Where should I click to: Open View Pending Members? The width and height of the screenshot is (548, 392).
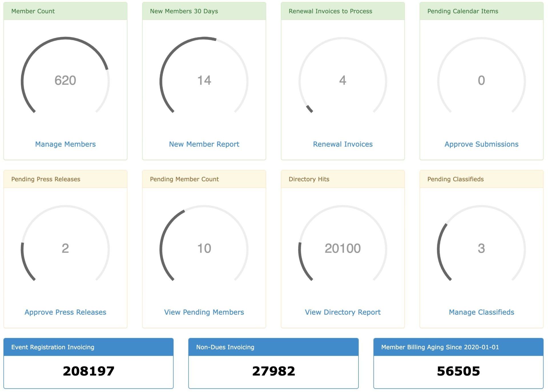tap(204, 312)
